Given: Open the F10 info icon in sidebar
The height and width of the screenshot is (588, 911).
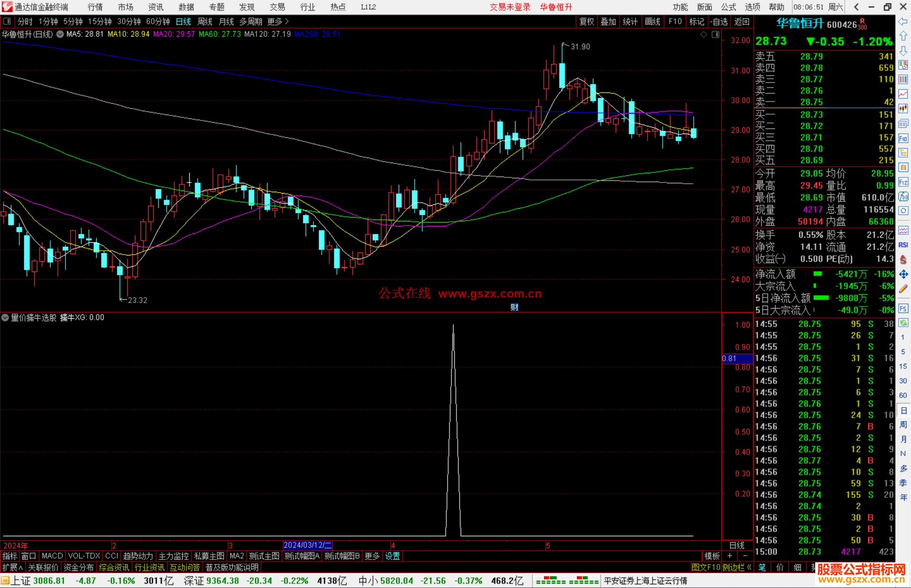Looking at the screenshot, I should 903,138.
